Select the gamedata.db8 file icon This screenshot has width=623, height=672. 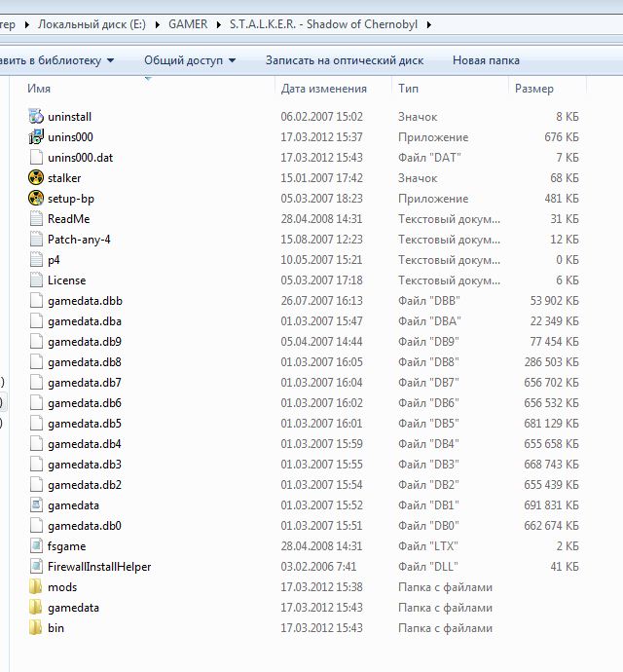36,361
